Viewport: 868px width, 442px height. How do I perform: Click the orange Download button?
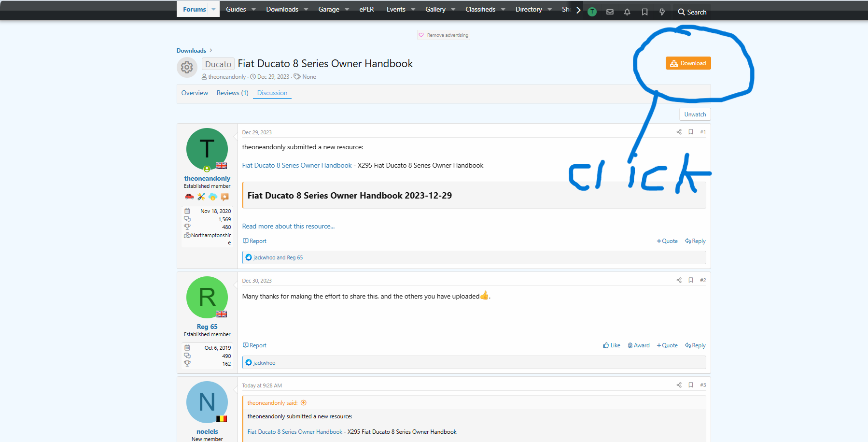coord(688,63)
